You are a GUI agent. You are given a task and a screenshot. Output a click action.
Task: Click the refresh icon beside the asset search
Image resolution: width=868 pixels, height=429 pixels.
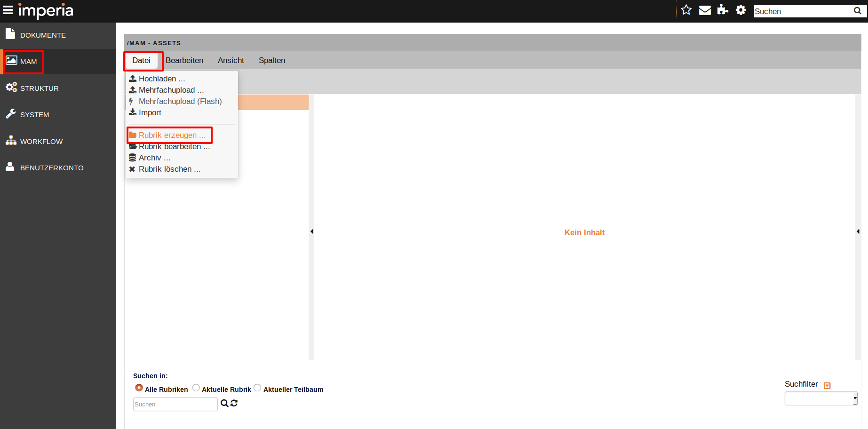coord(234,403)
